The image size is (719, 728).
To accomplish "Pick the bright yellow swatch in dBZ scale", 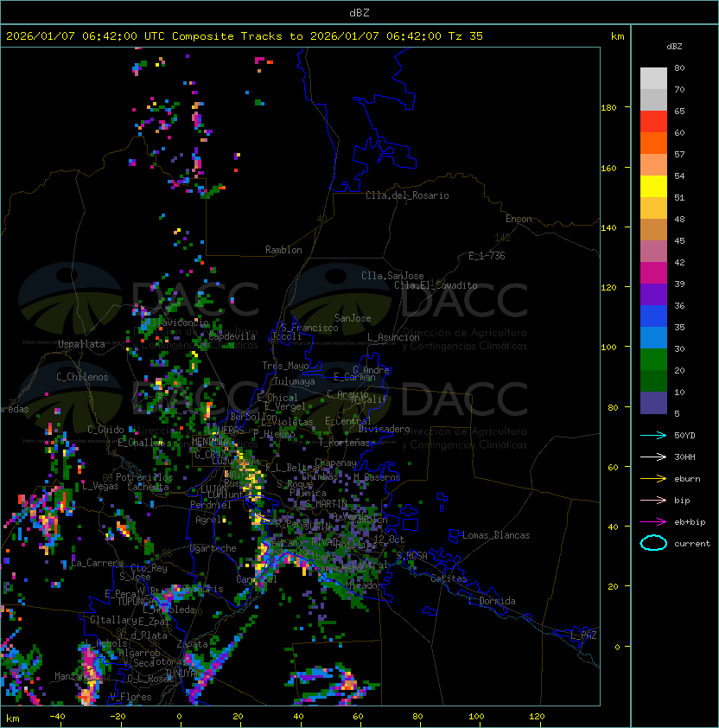I will [x=653, y=187].
